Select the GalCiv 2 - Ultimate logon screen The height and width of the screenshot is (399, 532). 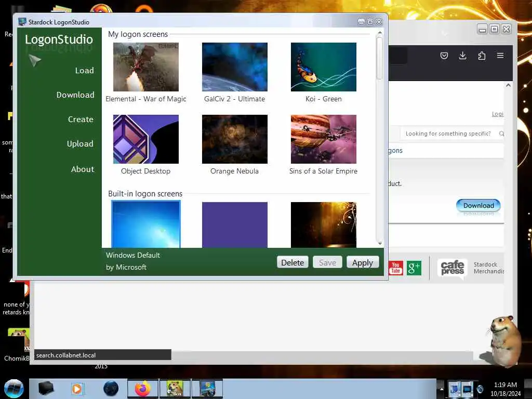(235, 67)
